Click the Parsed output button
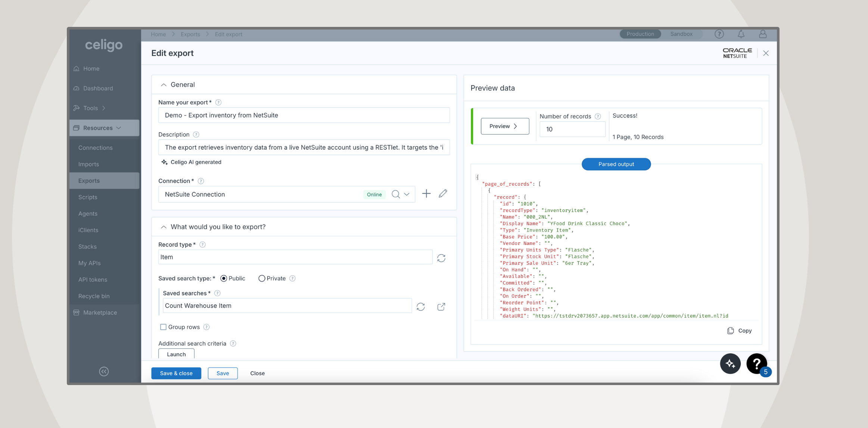The height and width of the screenshot is (428, 868). tap(616, 164)
